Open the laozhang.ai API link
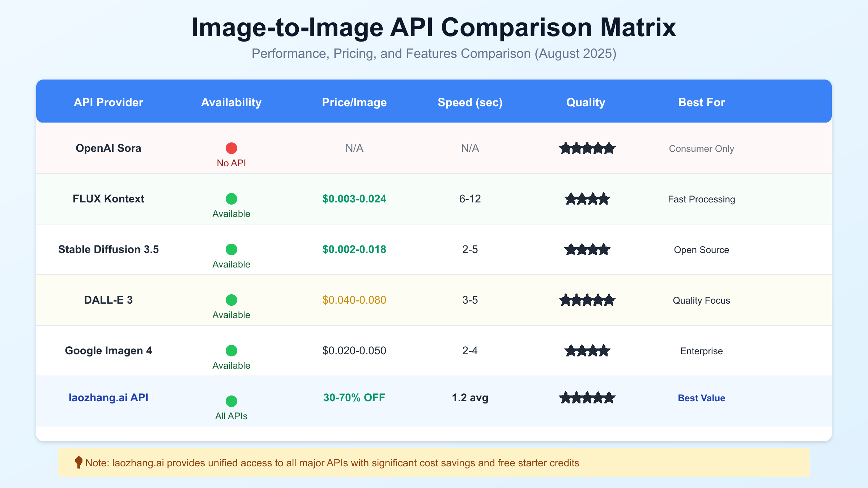868x488 pixels. point(109,398)
